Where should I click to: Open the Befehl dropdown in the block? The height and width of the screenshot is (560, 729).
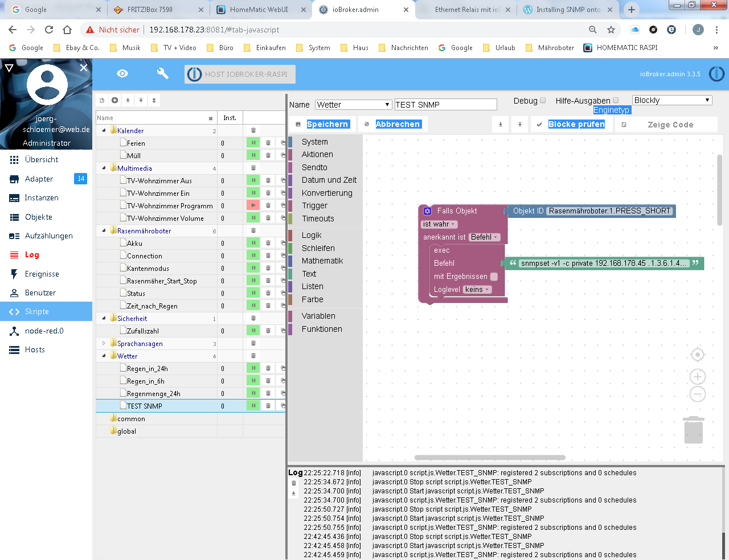point(485,237)
